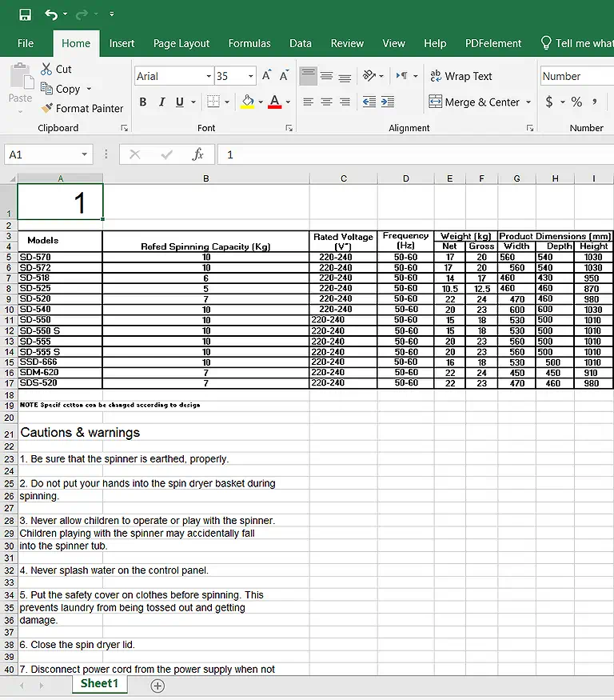
Task: Align text left in the cell
Action: pyautogui.click(x=308, y=102)
